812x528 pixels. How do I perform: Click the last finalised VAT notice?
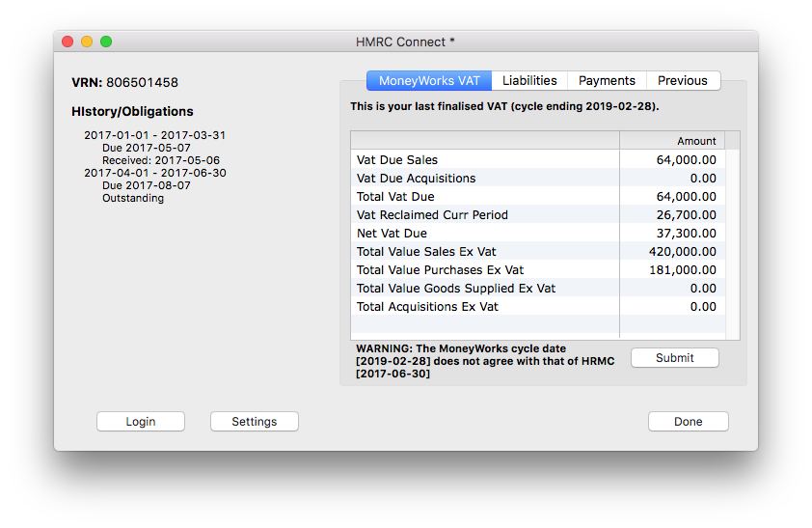pos(504,106)
